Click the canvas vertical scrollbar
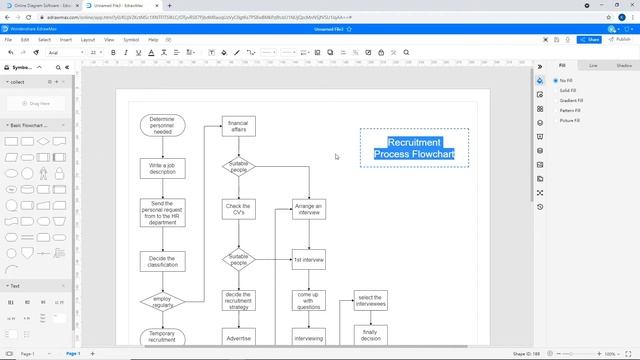 click(x=531, y=135)
